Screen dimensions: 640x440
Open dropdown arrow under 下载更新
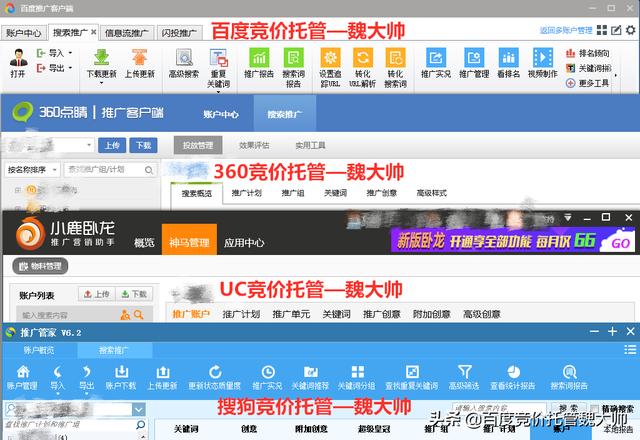tap(101, 83)
